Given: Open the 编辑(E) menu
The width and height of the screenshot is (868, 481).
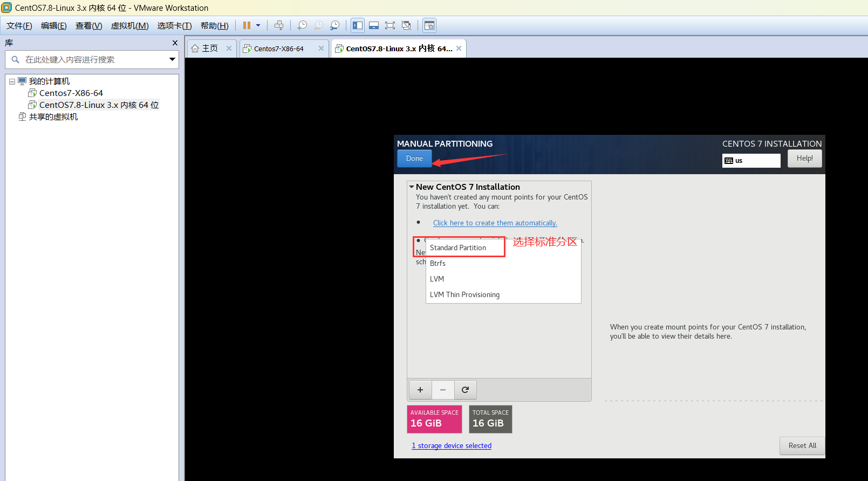Looking at the screenshot, I should tap(54, 26).
